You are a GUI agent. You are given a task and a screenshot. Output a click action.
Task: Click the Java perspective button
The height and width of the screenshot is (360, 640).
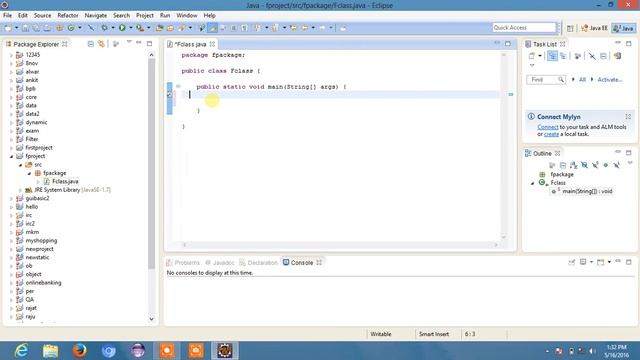click(x=624, y=28)
